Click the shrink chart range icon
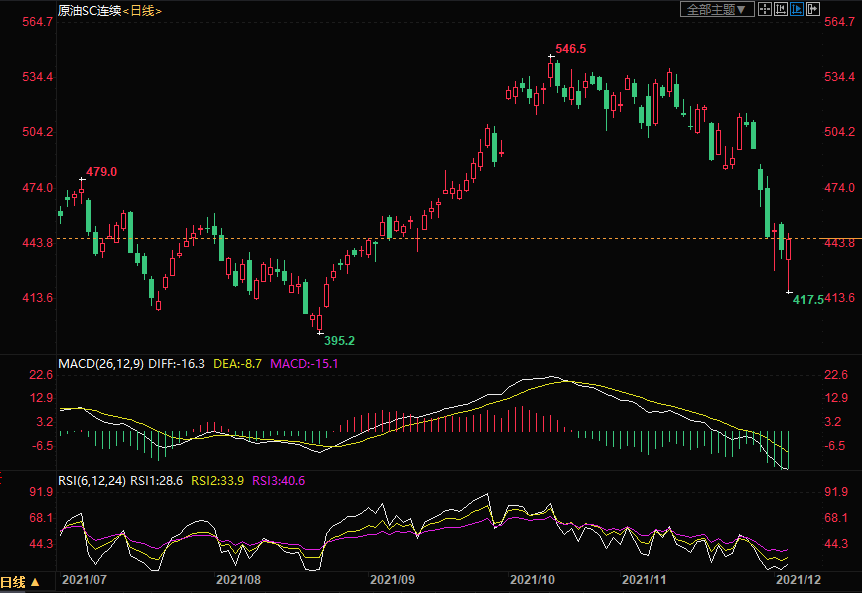The width and height of the screenshot is (862, 593). coord(781,9)
